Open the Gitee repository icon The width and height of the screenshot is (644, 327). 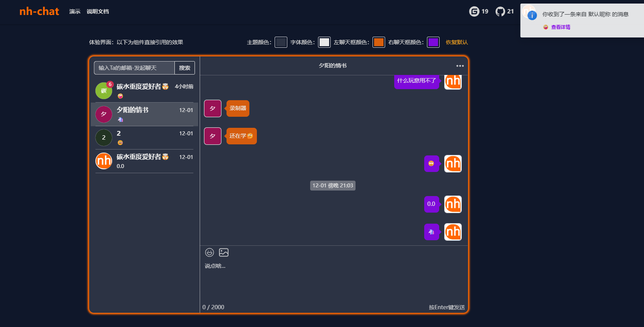pos(474,11)
